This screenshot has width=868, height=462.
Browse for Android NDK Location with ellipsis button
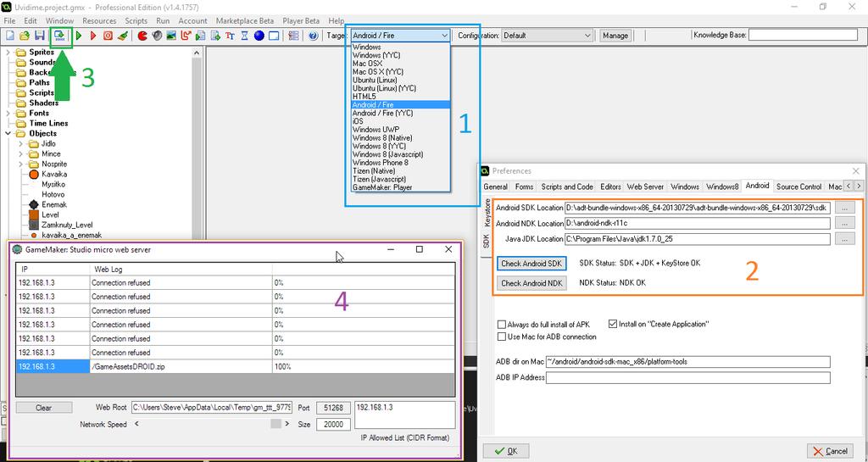tap(845, 224)
